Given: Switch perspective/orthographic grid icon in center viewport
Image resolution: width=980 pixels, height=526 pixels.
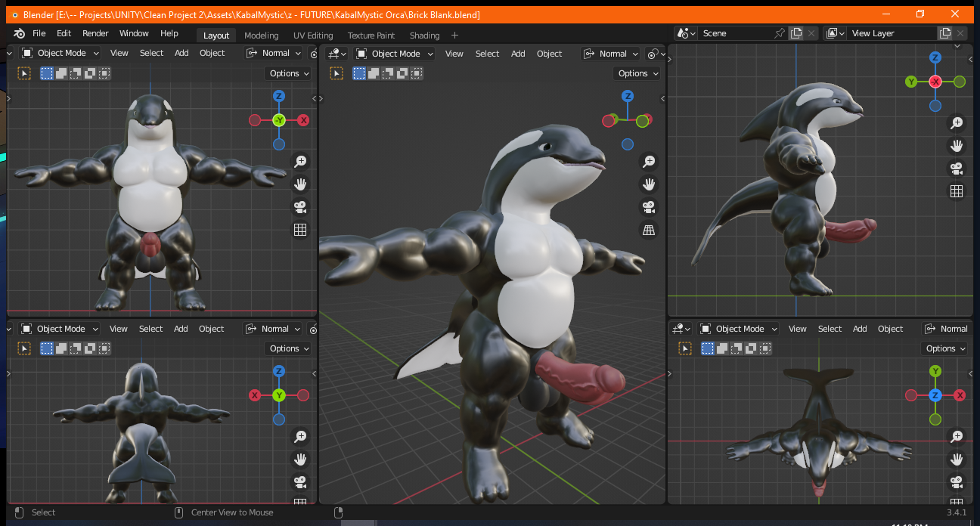Looking at the screenshot, I should pos(648,231).
